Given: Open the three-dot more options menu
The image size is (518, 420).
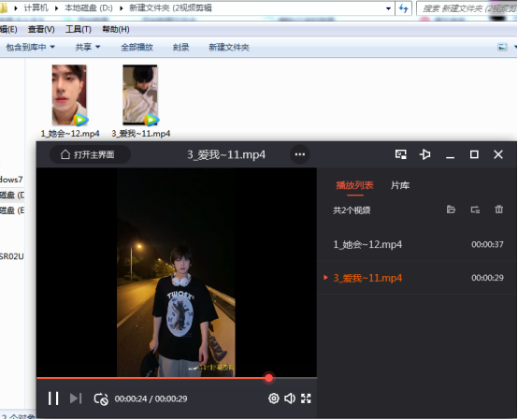Looking at the screenshot, I should point(299,154).
